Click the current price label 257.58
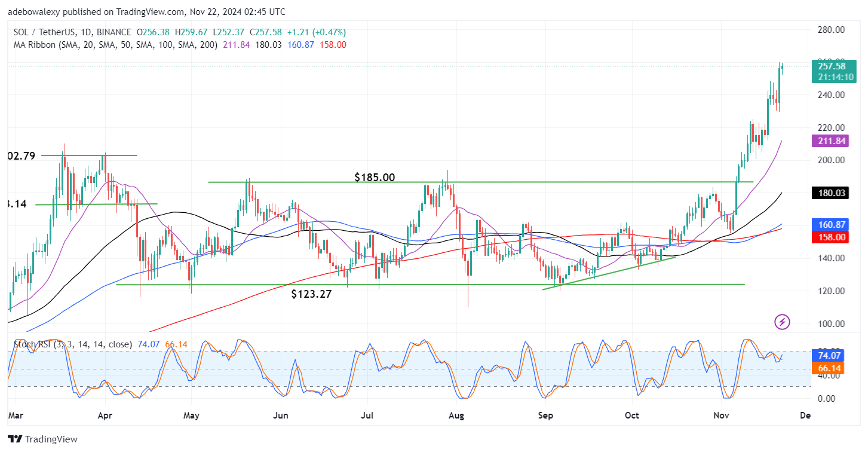The height and width of the screenshot is (452, 868). 831,66
